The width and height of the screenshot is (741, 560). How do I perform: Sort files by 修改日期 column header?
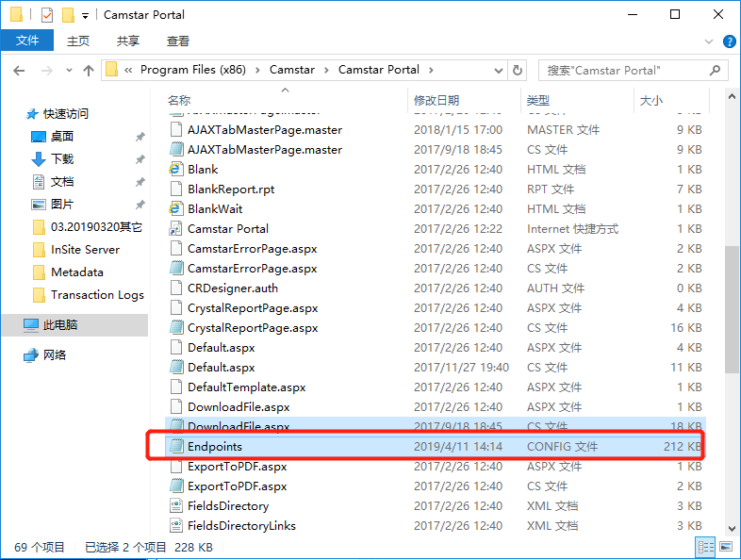pyautogui.click(x=436, y=100)
